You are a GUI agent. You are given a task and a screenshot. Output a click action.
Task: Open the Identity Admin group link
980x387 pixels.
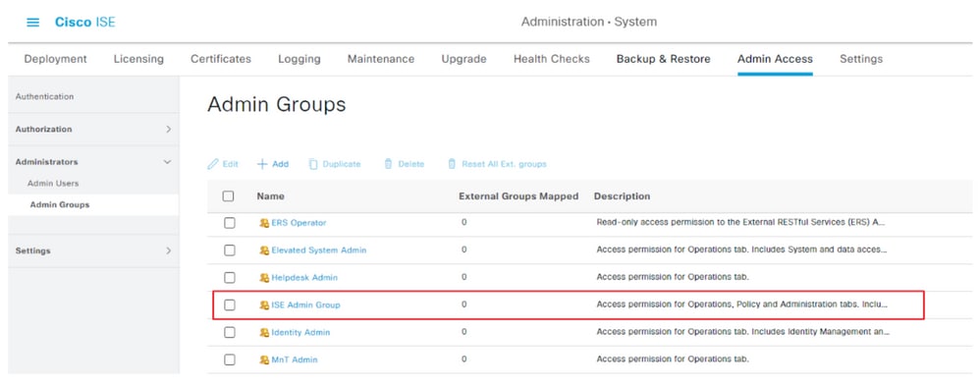300,333
